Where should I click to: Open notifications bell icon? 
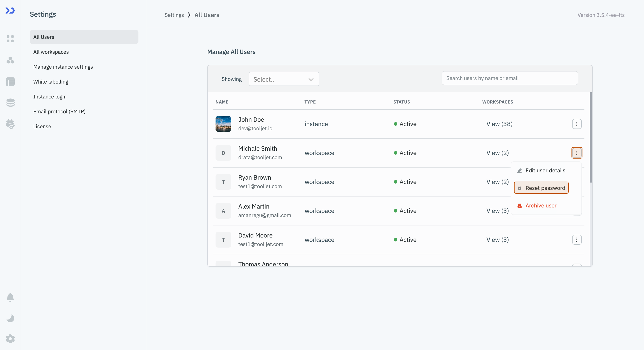click(x=10, y=297)
